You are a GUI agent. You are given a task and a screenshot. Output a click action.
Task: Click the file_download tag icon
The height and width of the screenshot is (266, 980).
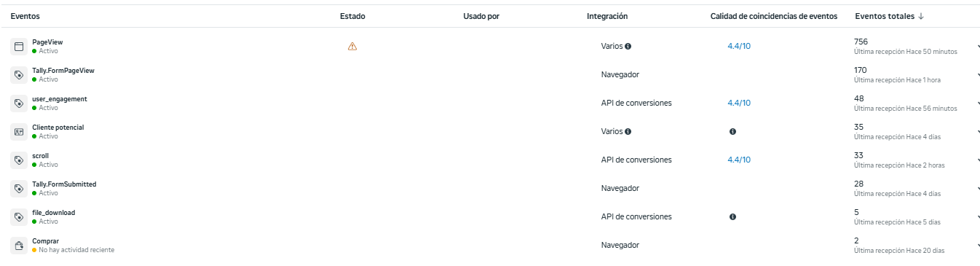(x=19, y=217)
